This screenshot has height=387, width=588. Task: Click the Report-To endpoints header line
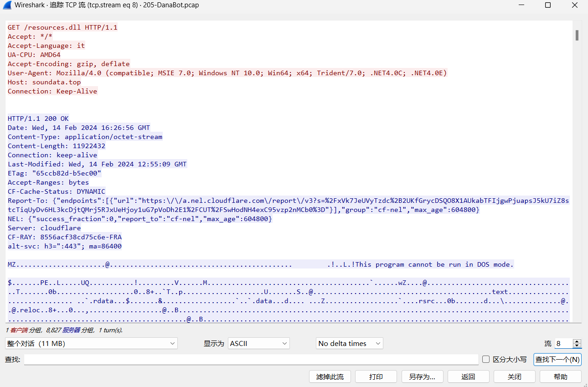289,205
